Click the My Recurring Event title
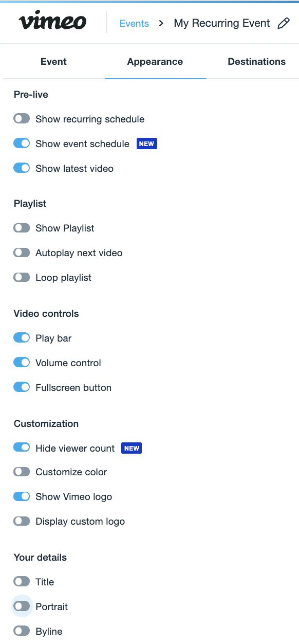The image size is (299, 644). pyautogui.click(x=222, y=23)
